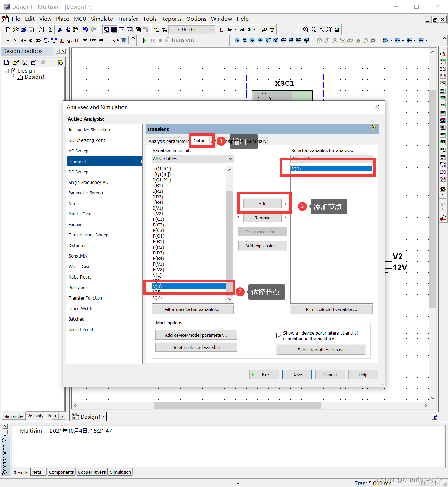This screenshot has height=487, width=448.
Task: Click the Remove button
Action: [262, 218]
